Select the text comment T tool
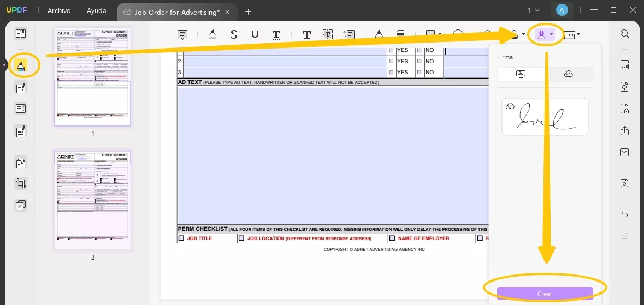The height and width of the screenshot is (305, 644). [306, 34]
